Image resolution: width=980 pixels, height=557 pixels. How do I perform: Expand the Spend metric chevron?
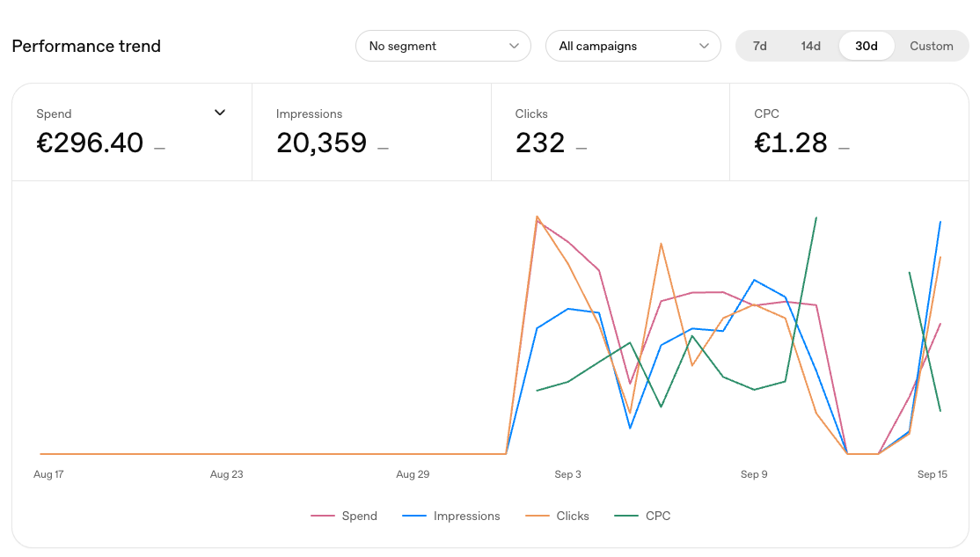(220, 113)
